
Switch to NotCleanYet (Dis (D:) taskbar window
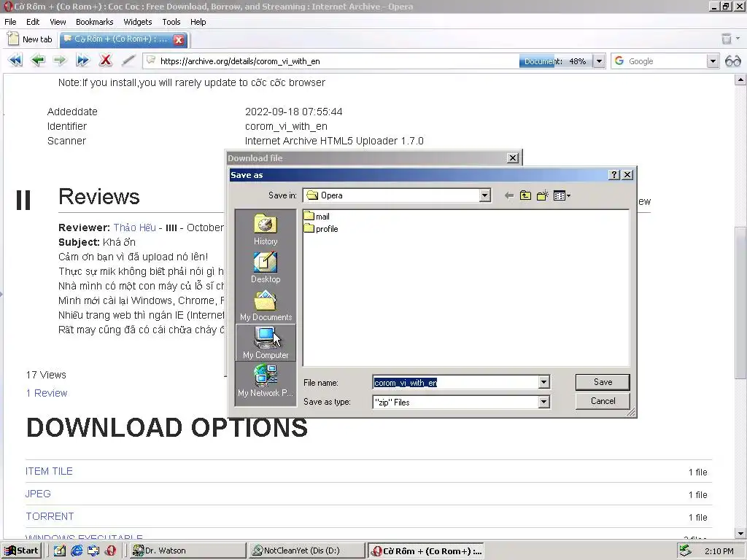pyautogui.click(x=307, y=551)
